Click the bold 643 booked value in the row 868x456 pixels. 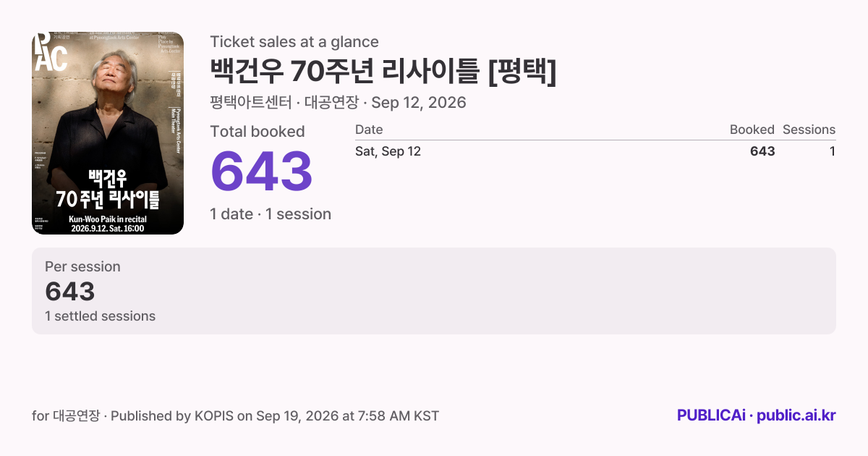click(x=762, y=151)
